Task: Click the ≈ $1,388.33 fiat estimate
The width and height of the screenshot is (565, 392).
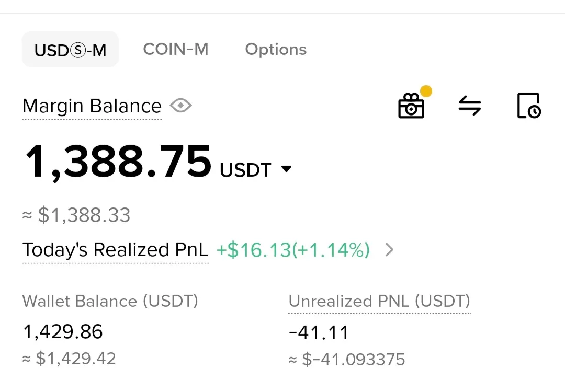Action: [x=76, y=215]
